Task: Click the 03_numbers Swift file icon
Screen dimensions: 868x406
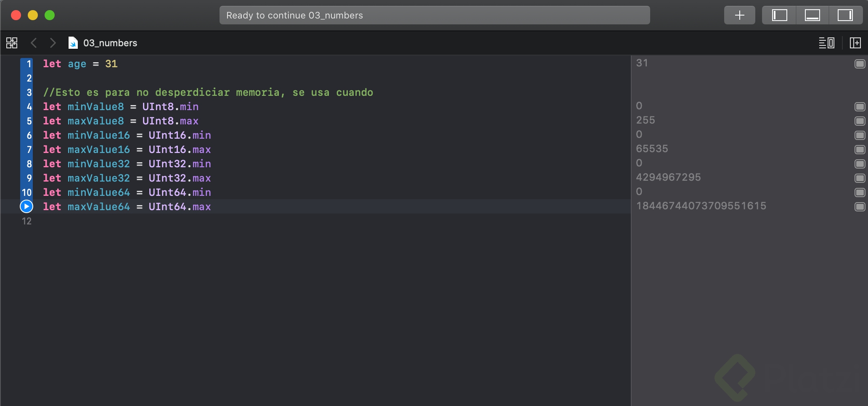Action: (x=73, y=43)
